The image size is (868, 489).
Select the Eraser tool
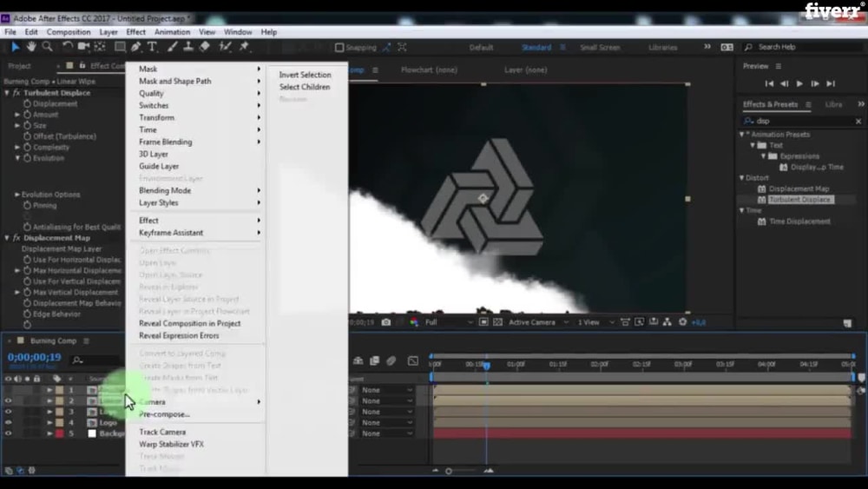pos(204,47)
